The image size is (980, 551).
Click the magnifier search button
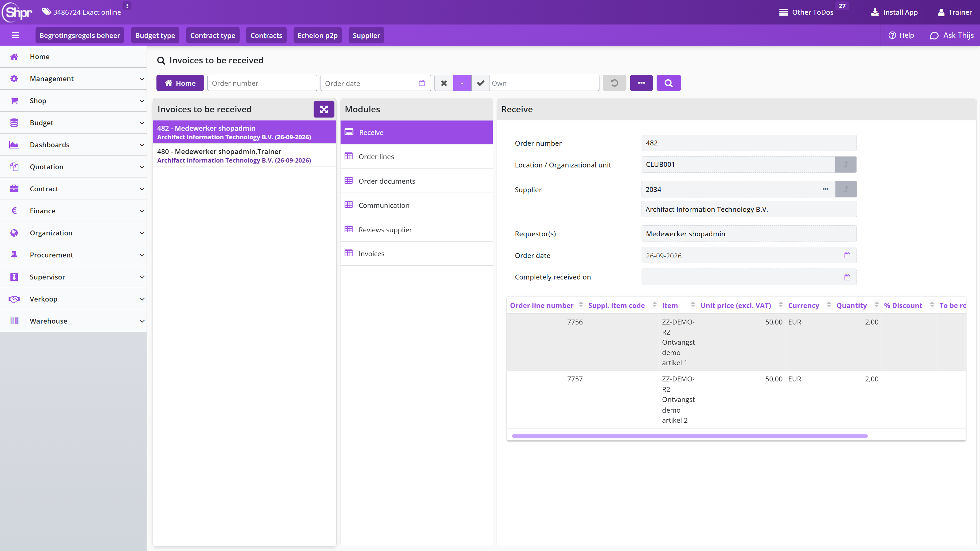click(x=669, y=83)
